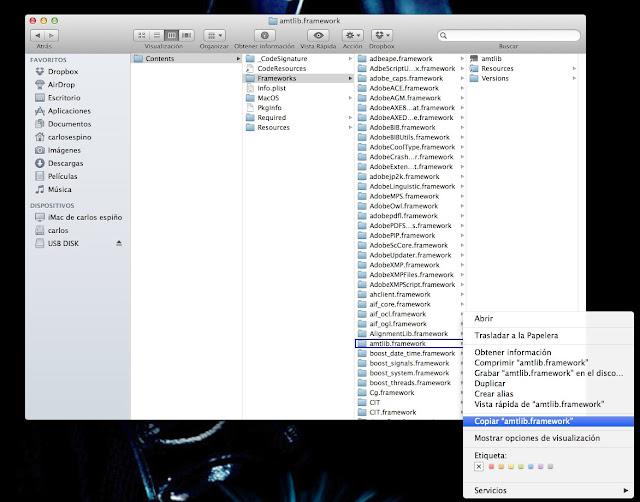The width and height of the screenshot is (640, 502).
Task: Expand the Required folder arrow
Action: click(350, 118)
